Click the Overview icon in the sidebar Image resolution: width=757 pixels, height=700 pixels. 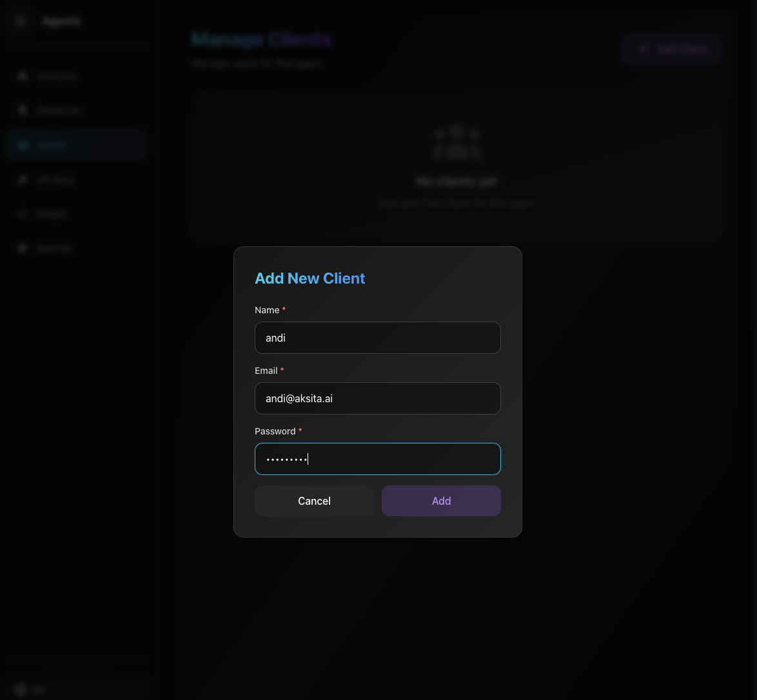[x=23, y=75]
